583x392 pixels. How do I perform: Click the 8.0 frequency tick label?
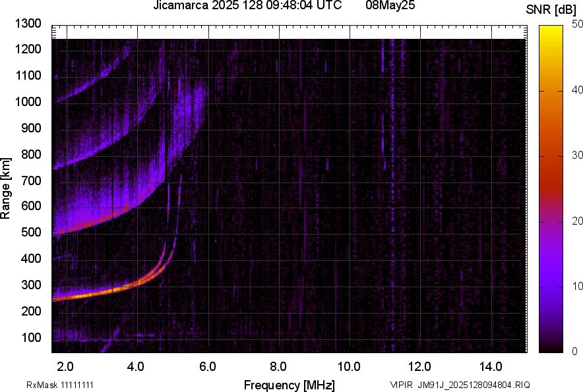point(278,366)
